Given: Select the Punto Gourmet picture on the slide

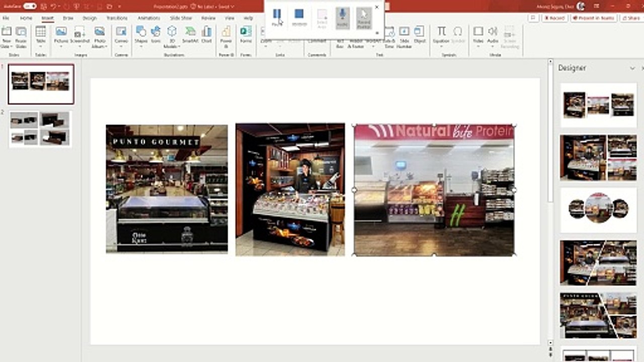Looking at the screenshot, I should [x=167, y=189].
